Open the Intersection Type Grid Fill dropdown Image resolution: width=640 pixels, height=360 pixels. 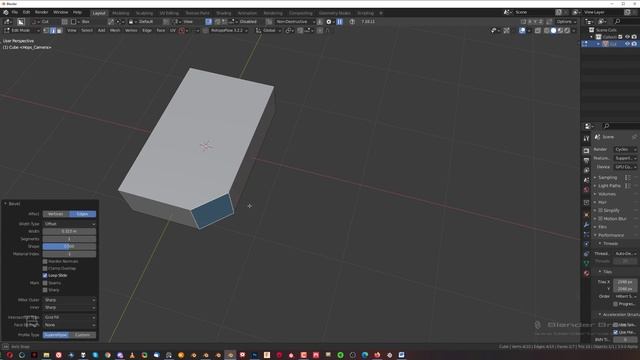pyautogui.click(x=69, y=317)
